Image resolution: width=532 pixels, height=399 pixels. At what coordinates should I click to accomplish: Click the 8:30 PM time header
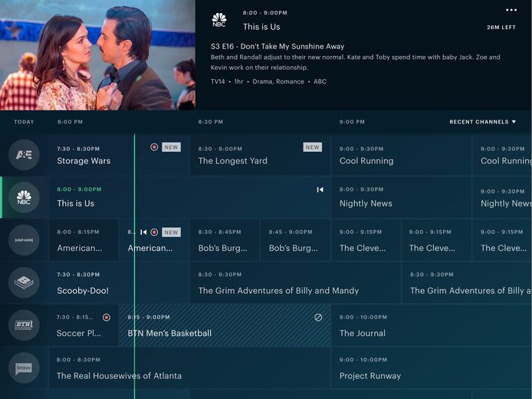(x=211, y=121)
